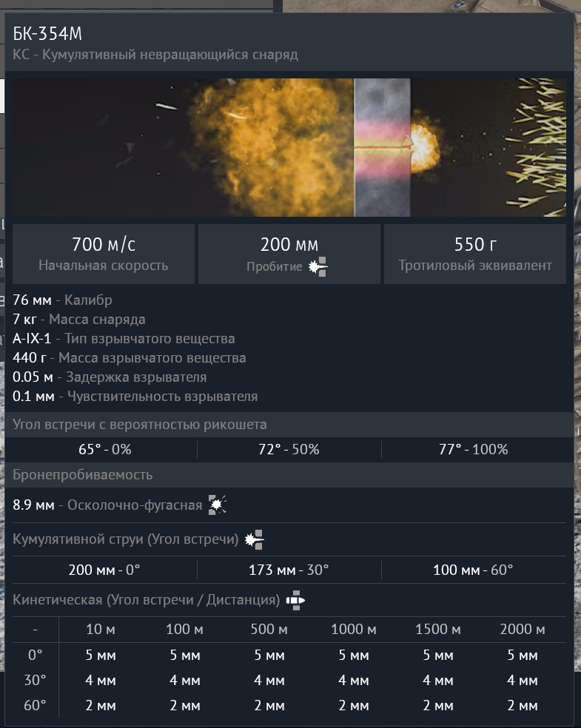The height and width of the screenshot is (728, 581).
Task: Select the 65° - 0% ricochet cell
Action: coord(104,450)
